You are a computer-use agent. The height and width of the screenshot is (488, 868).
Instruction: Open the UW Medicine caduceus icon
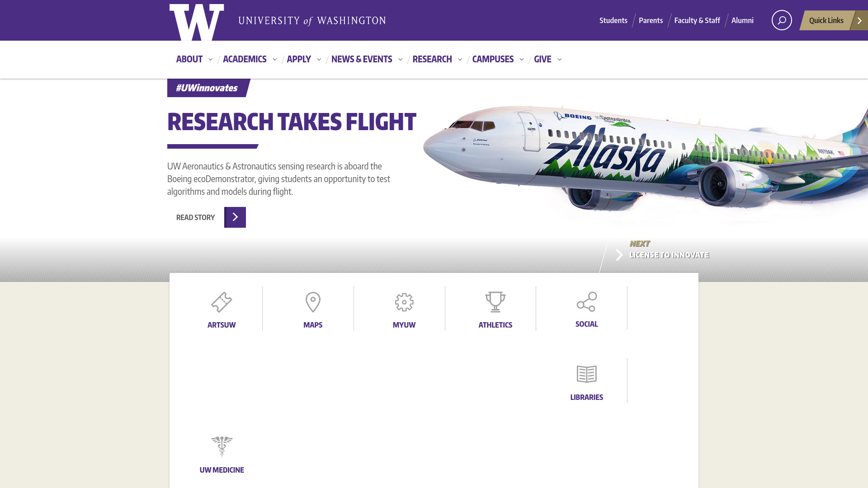click(222, 447)
